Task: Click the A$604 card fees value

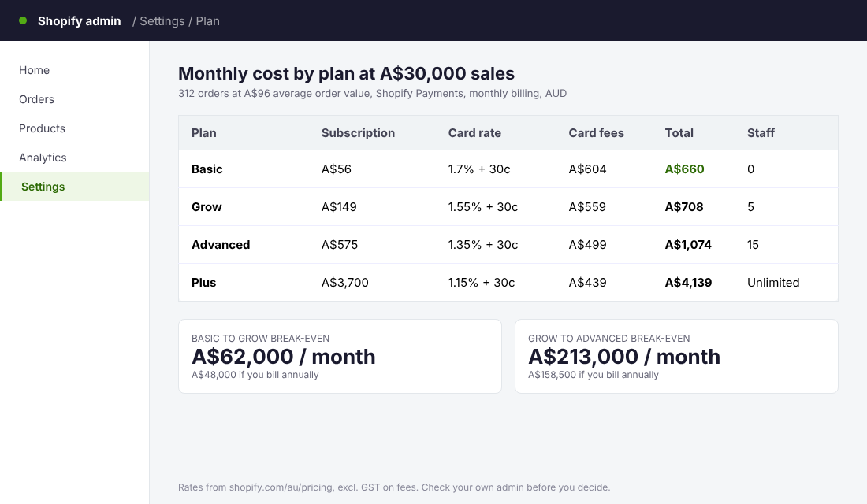Action: tap(587, 169)
